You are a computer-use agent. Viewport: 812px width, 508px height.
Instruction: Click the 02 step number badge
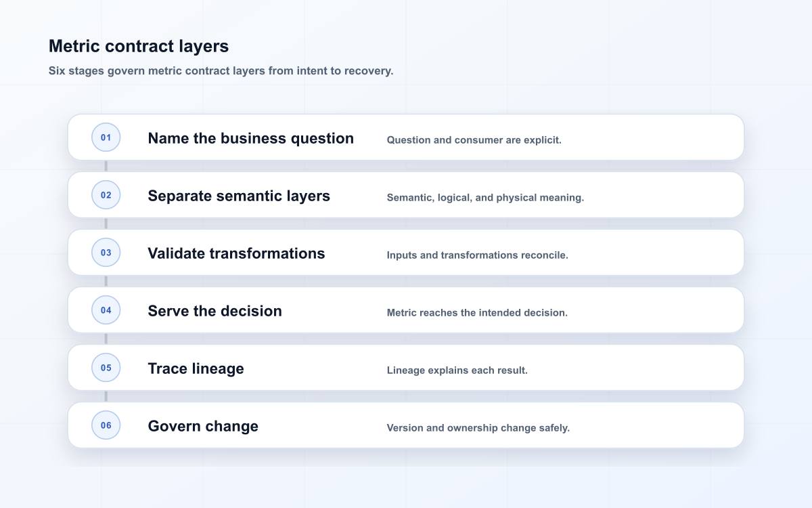[x=106, y=195]
